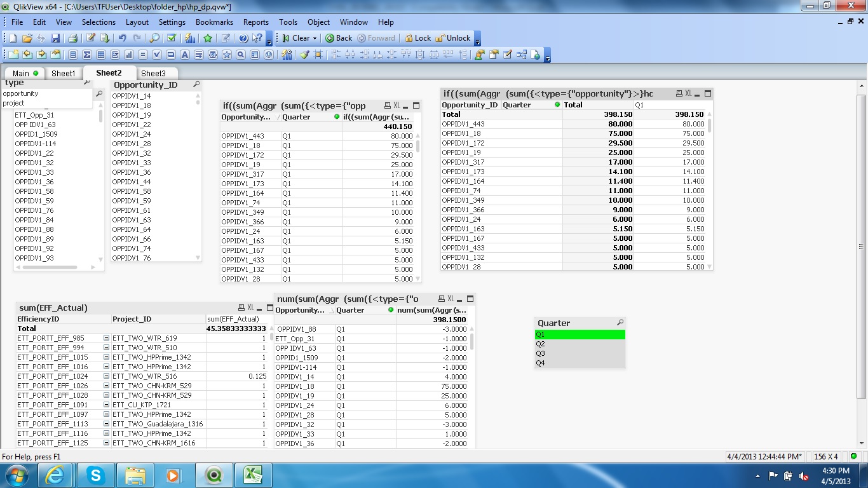Create a List Box with its toolbar icon
The width and height of the screenshot is (868, 488).
pyautogui.click(x=73, y=55)
